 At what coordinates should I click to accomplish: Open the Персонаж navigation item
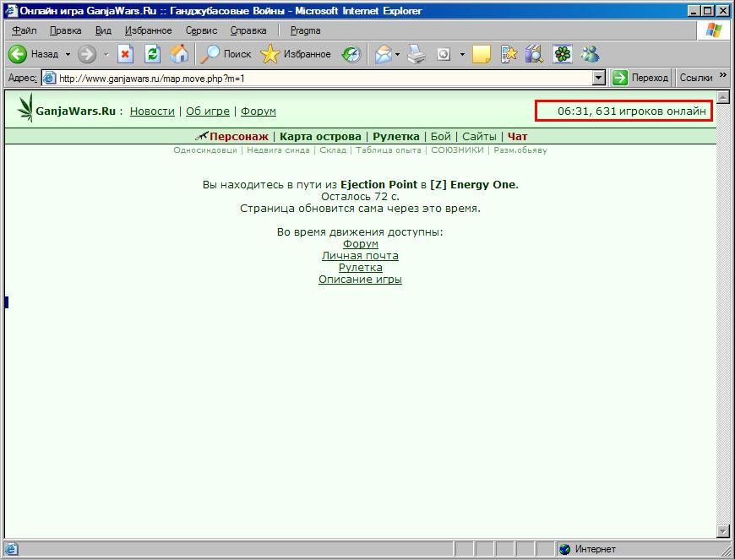point(238,136)
